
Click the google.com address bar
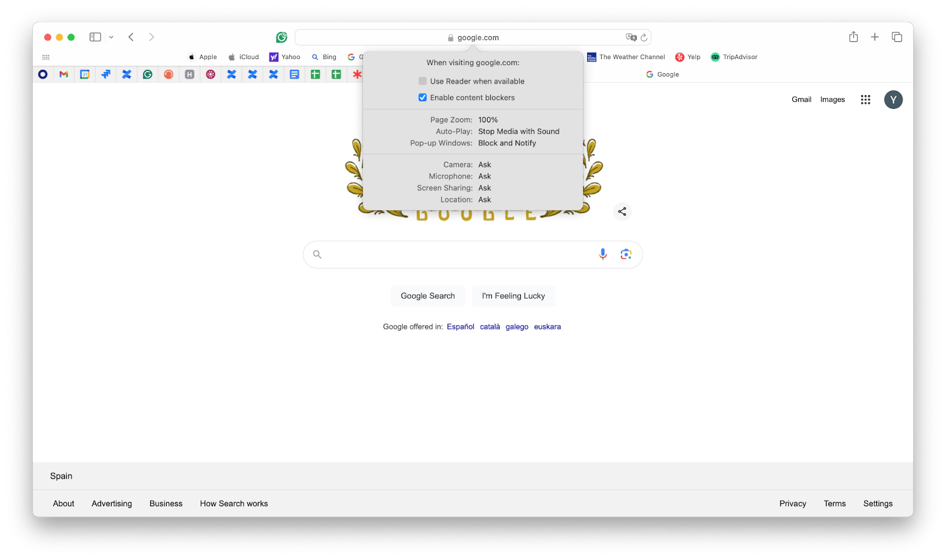[472, 37]
